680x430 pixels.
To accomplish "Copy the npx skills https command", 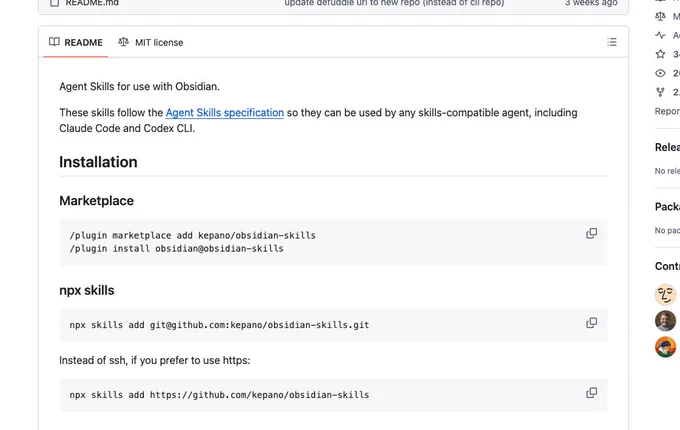I will click(592, 393).
